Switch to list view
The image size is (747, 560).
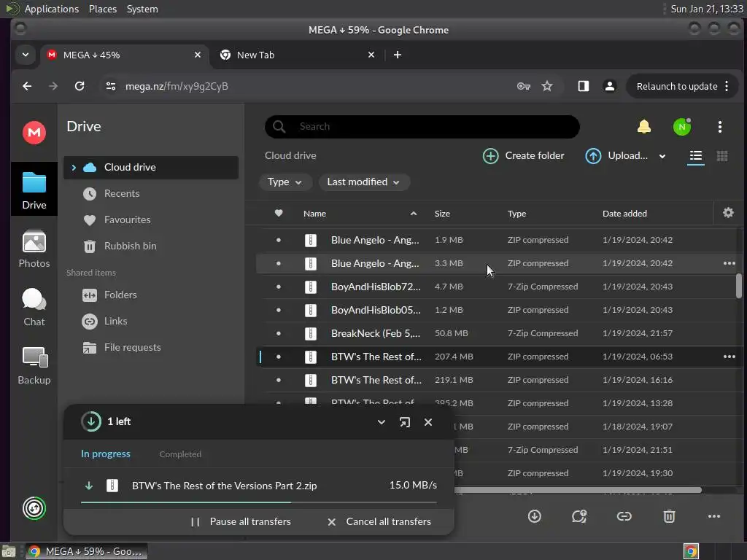click(695, 156)
